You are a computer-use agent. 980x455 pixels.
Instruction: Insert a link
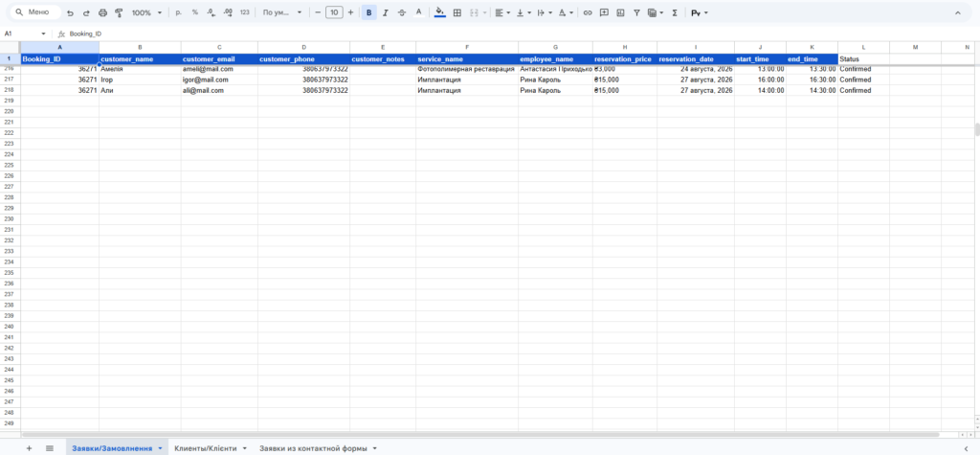pyautogui.click(x=588, y=12)
